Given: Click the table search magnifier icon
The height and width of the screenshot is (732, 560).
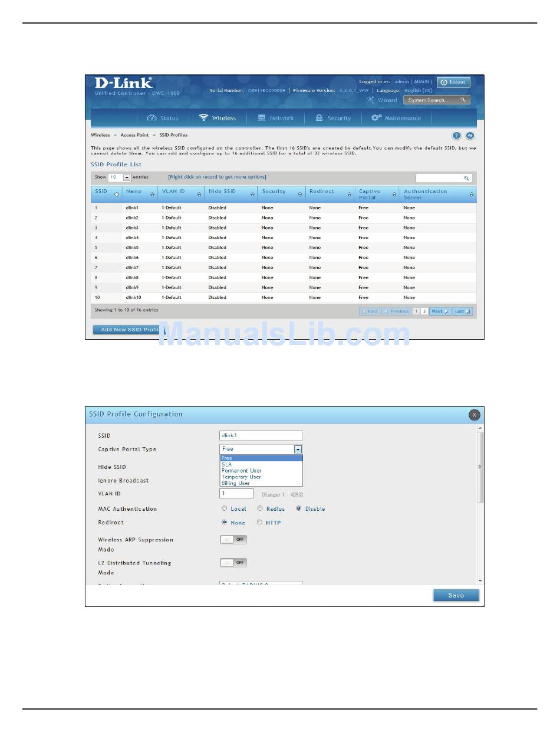Looking at the screenshot, I should (466, 178).
